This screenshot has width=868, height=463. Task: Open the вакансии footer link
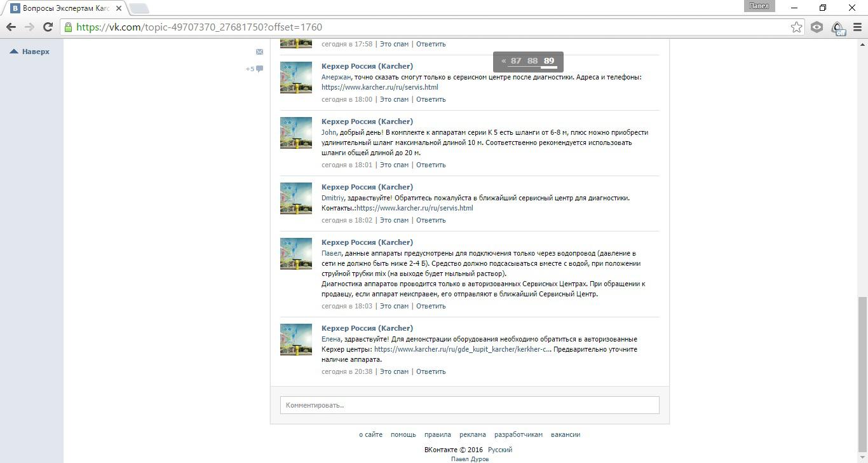566,434
